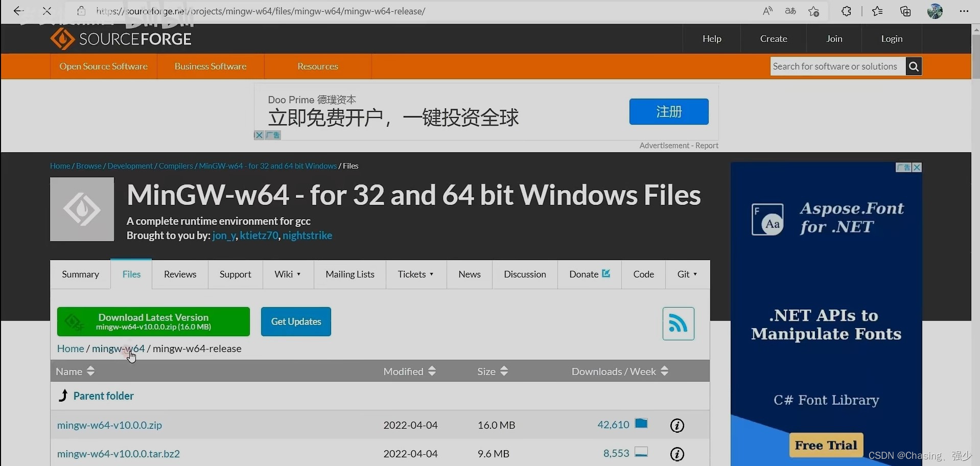Sort files by Size arrows
Screen dimensions: 980x466
504,371
